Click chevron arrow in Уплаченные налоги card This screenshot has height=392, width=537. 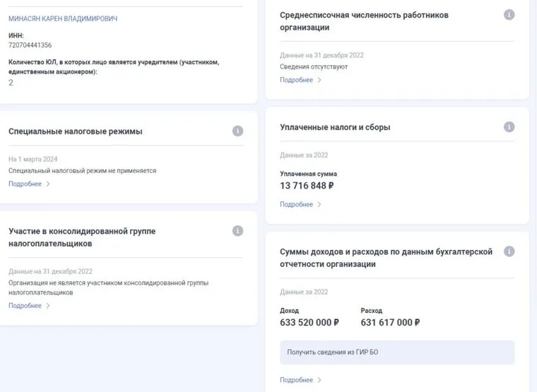(319, 204)
